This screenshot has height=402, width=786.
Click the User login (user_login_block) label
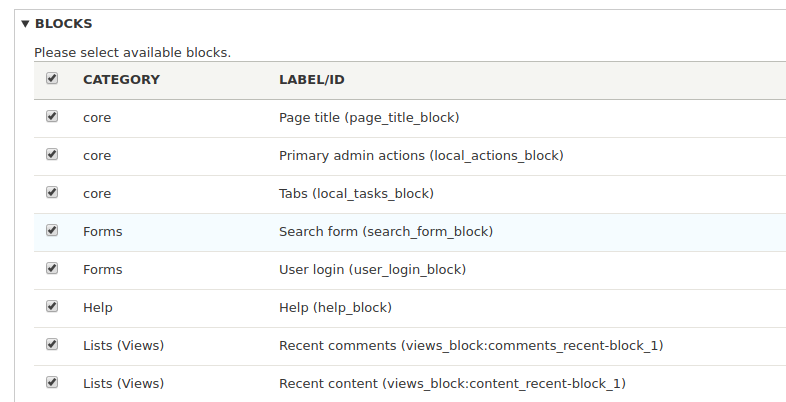click(372, 270)
